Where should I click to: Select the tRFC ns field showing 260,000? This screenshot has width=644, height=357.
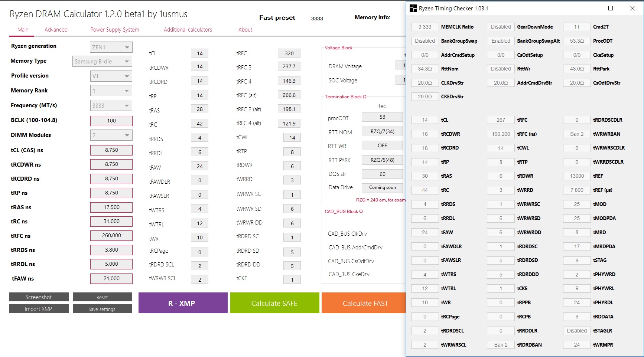point(111,235)
